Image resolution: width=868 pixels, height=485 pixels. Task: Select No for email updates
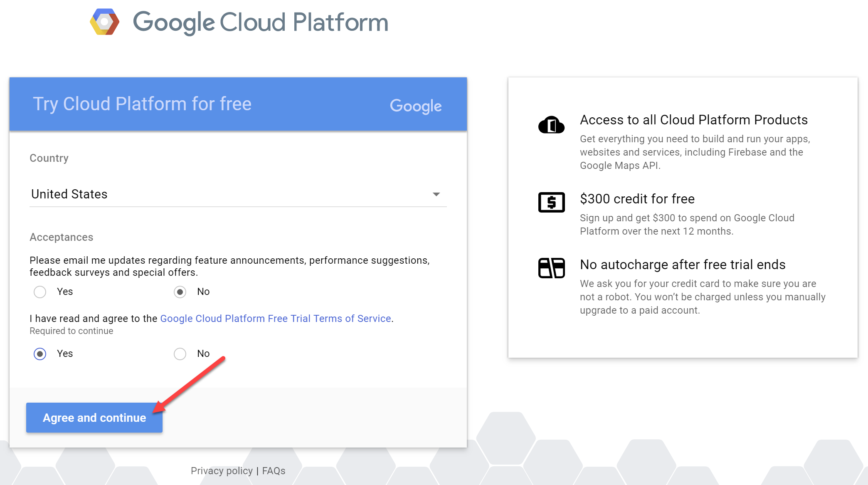point(180,292)
